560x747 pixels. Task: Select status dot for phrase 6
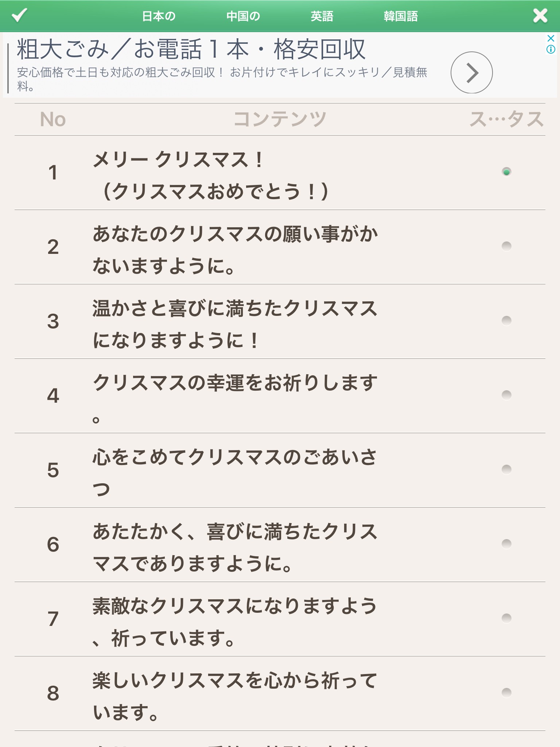[x=506, y=544]
